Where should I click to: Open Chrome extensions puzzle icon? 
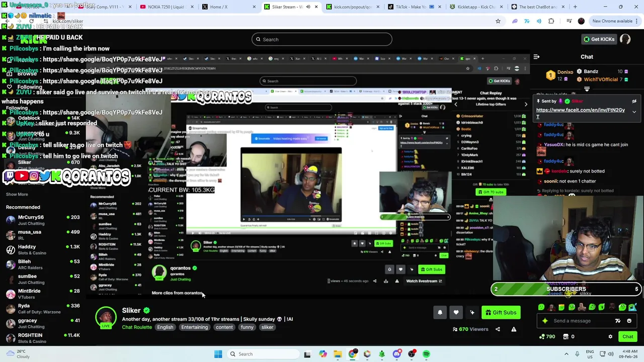(x=551, y=21)
